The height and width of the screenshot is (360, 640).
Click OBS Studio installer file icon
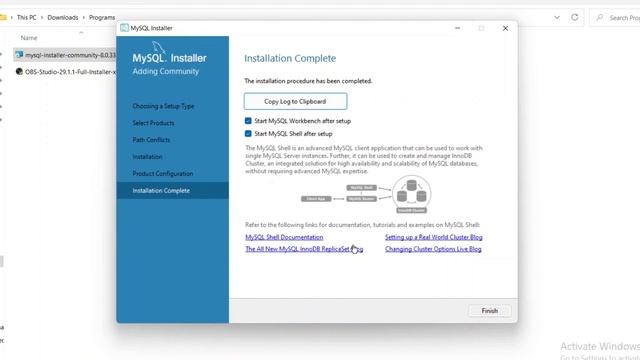click(x=19, y=71)
